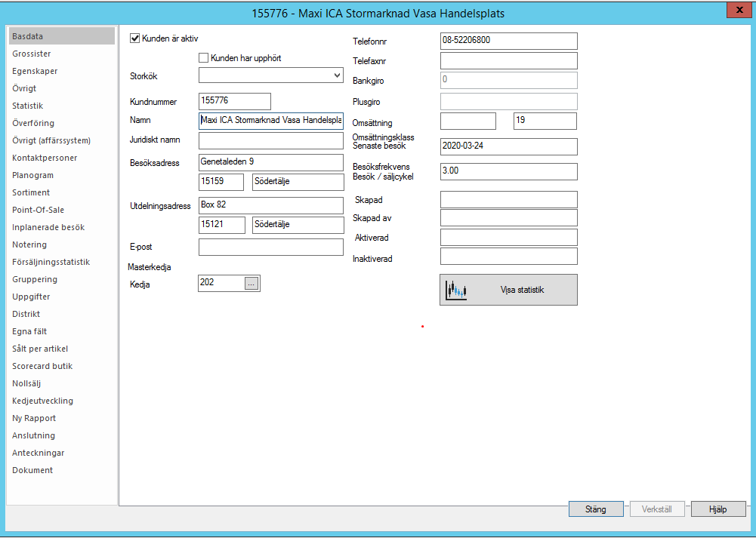Click the Omsättningsklass field showing 19
Screen dimensions: 756x538
(x=545, y=121)
